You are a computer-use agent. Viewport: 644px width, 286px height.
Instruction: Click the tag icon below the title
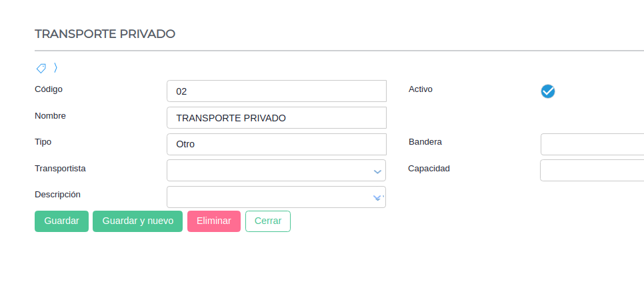click(x=41, y=68)
